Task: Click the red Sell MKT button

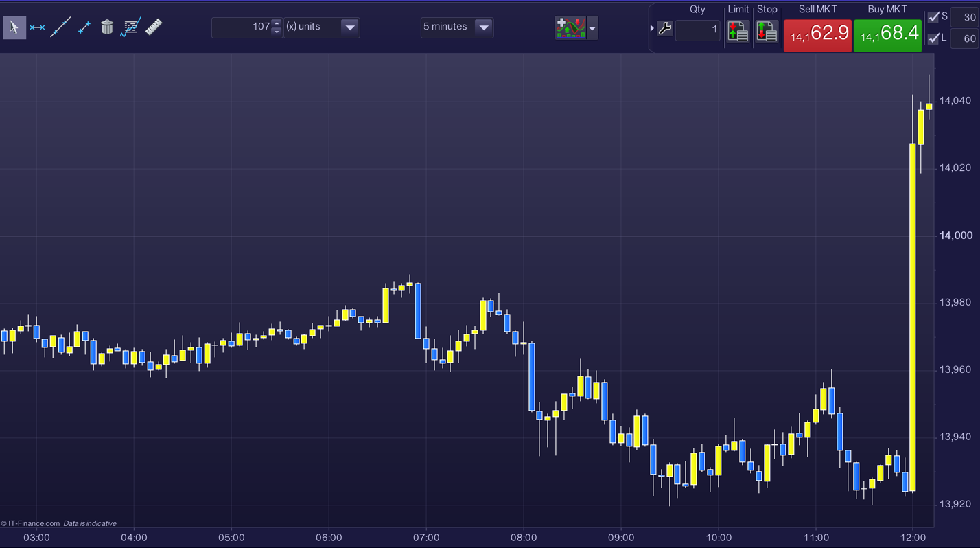Action: [x=817, y=34]
